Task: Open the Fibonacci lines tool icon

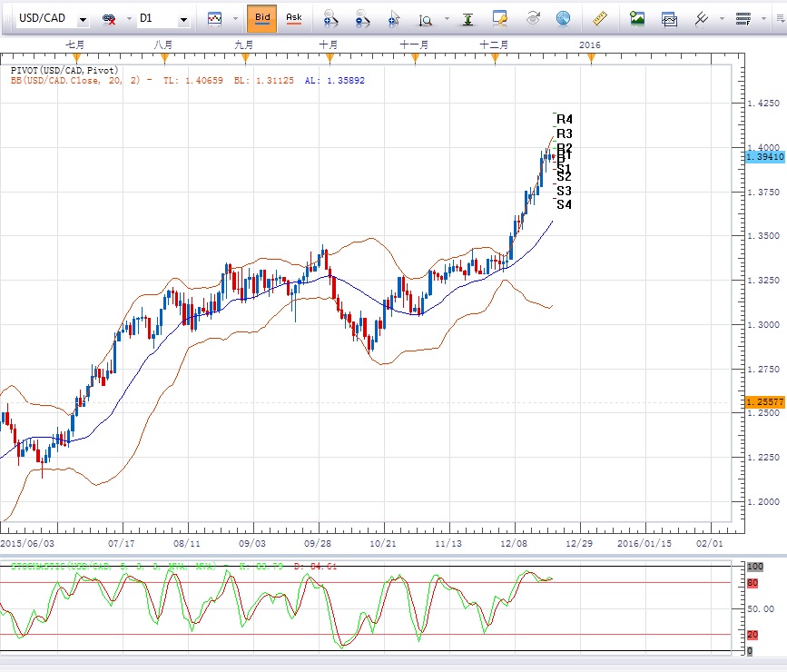Action: coord(744,18)
